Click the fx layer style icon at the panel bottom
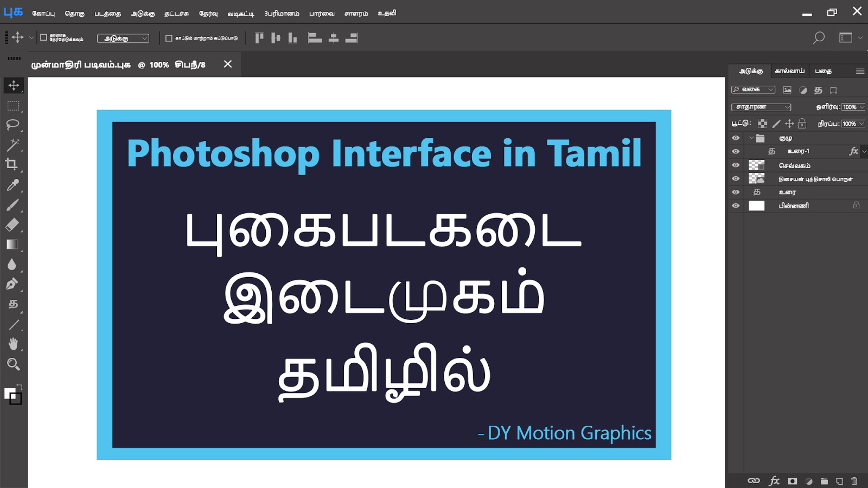 pyautogui.click(x=774, y=480)
